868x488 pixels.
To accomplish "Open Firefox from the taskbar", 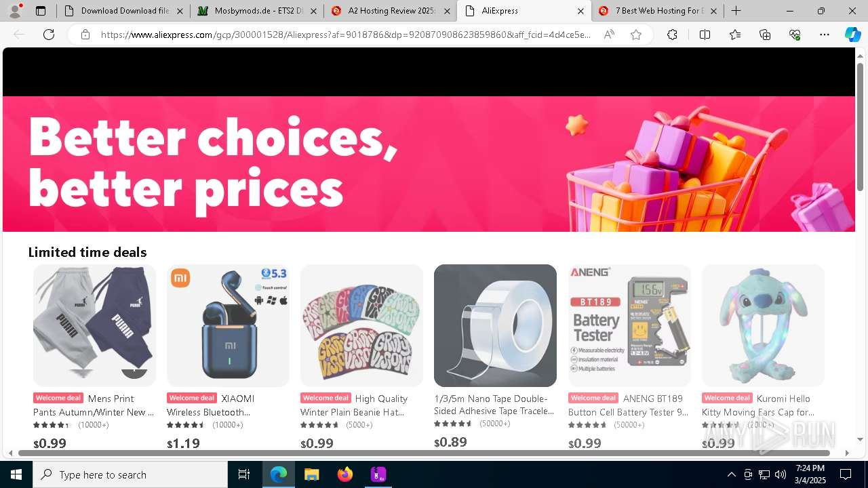I will tap(345, 474).
